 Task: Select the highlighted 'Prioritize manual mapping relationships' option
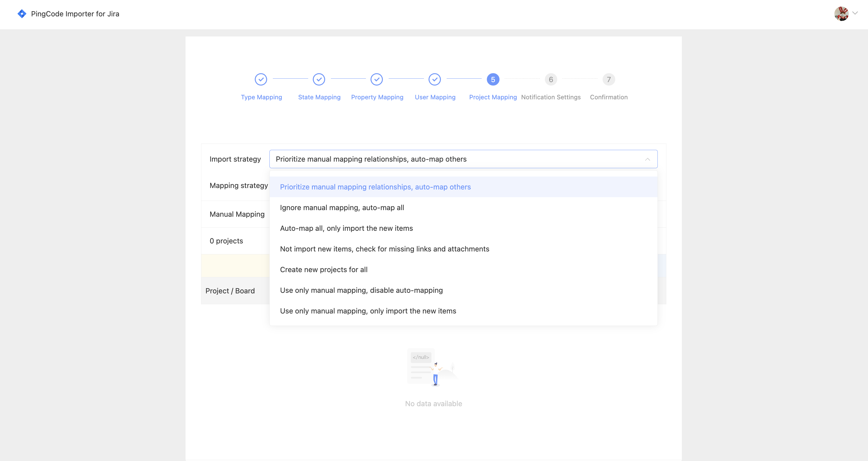click(375, 187)
